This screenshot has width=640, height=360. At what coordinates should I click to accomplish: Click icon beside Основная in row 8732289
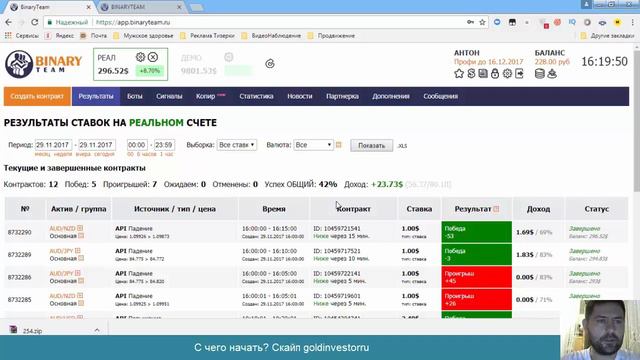pyautogui.click(x=81, y=258)
